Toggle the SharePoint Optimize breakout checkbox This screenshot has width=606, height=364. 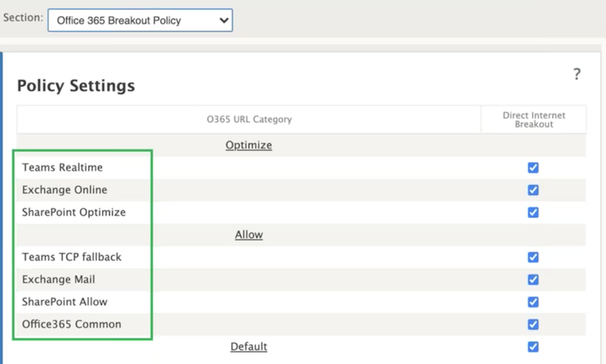533,212
